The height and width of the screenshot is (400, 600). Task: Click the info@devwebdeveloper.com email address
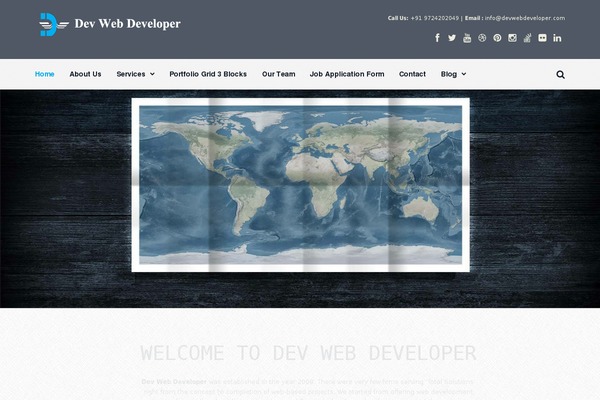[525, 18]
